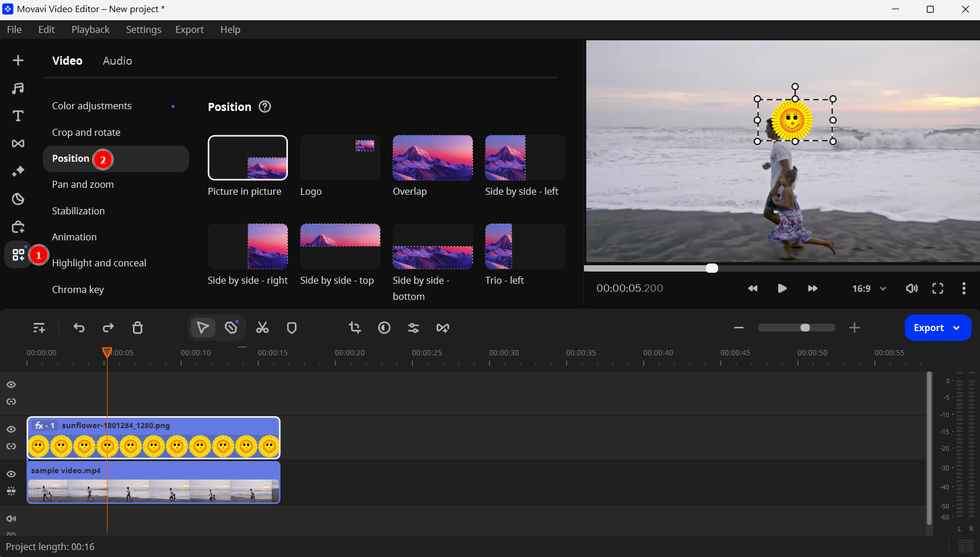Image resolution: width=980 pixels, height=557 pixels.
Task: Switch to the Audio tab
Action: click(x=117, y=61)
